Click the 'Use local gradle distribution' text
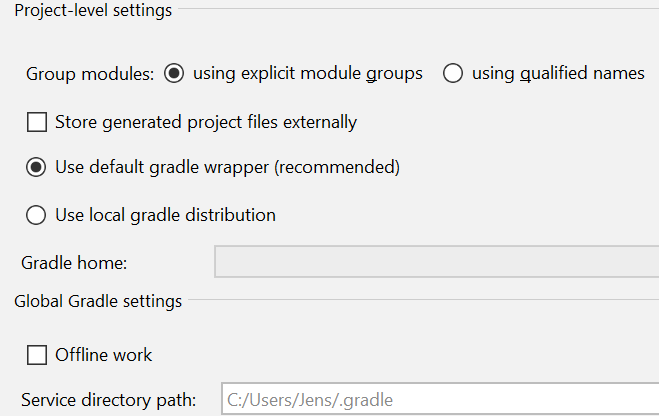The height and width of the screenshot is (416, 659). point(166,215)
